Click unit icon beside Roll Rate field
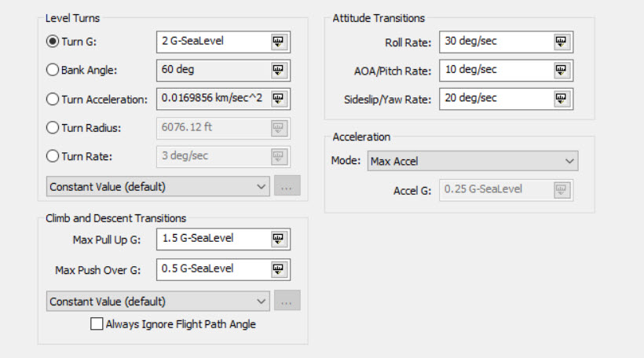The image size is (644, 358). point(561,42)
